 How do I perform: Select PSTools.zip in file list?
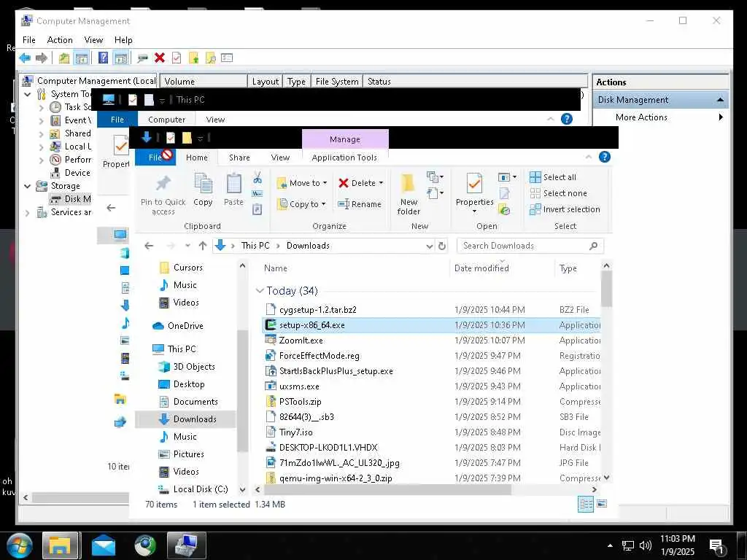[x=300, y=402]
